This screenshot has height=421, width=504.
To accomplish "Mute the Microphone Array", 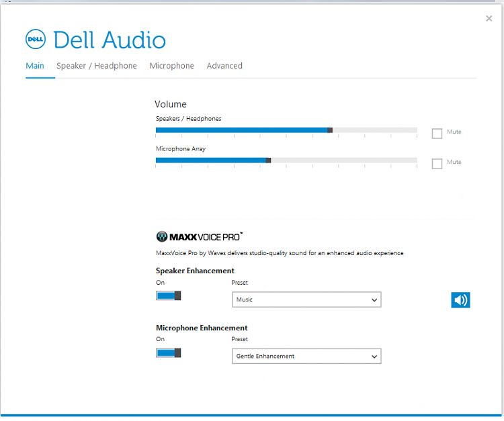I will click(x=437, y=163).
